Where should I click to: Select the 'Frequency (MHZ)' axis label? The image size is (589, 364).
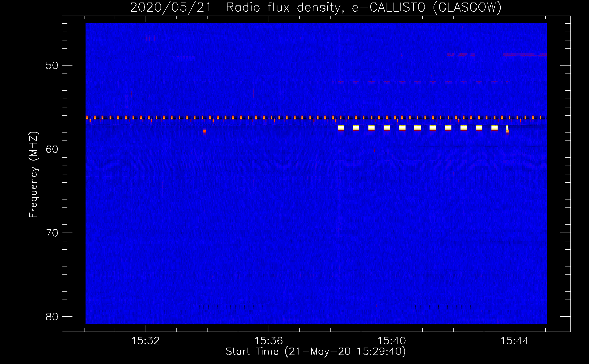point(33,175)
